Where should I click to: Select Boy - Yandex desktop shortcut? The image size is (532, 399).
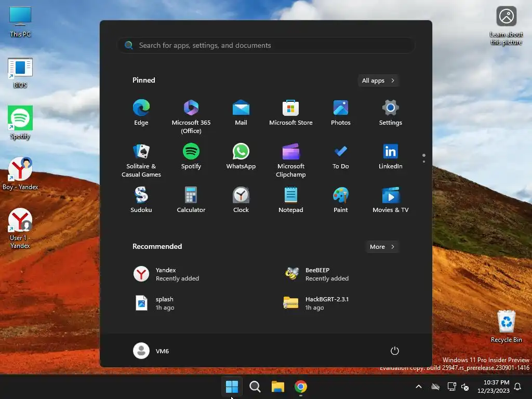coord(20,174)
